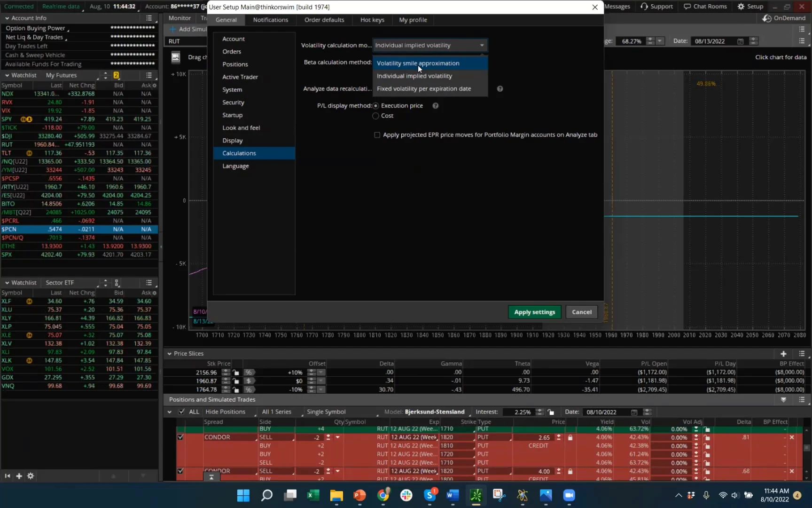Collapse the Account Info section
The height and width of the screenshot is (508, 812).
(x=7, y=18)
